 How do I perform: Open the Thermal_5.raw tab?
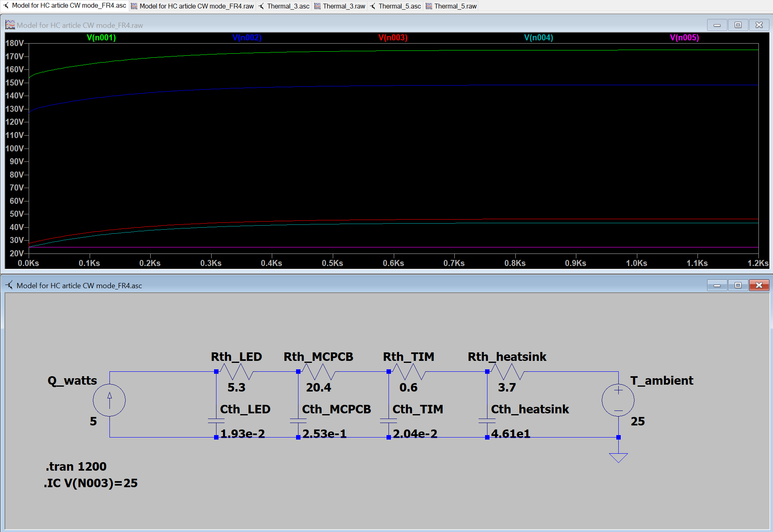452,6
